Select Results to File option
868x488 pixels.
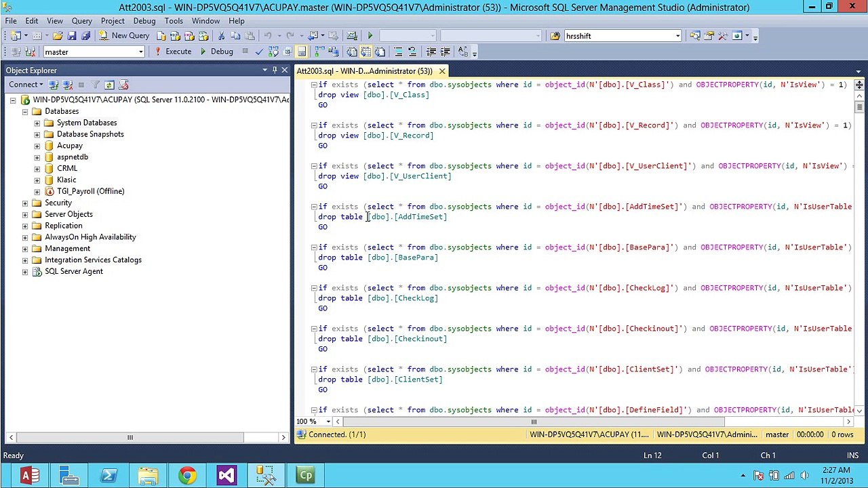[x=380, y=52]
